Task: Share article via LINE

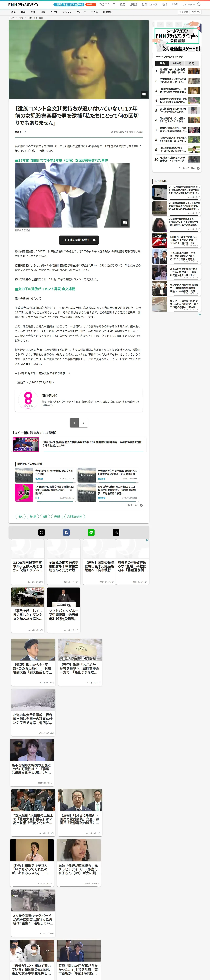Action: pos(91,533)
